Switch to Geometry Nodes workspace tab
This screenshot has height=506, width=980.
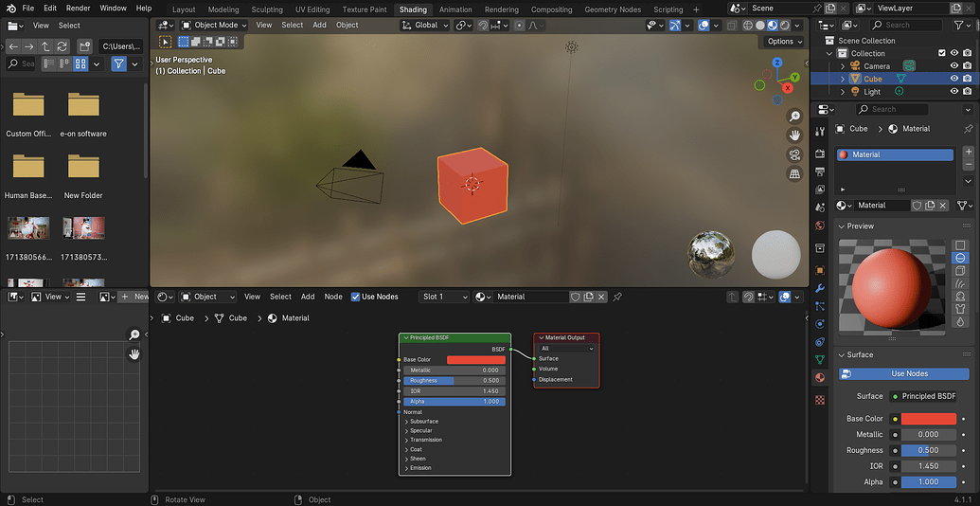(613, 9)
